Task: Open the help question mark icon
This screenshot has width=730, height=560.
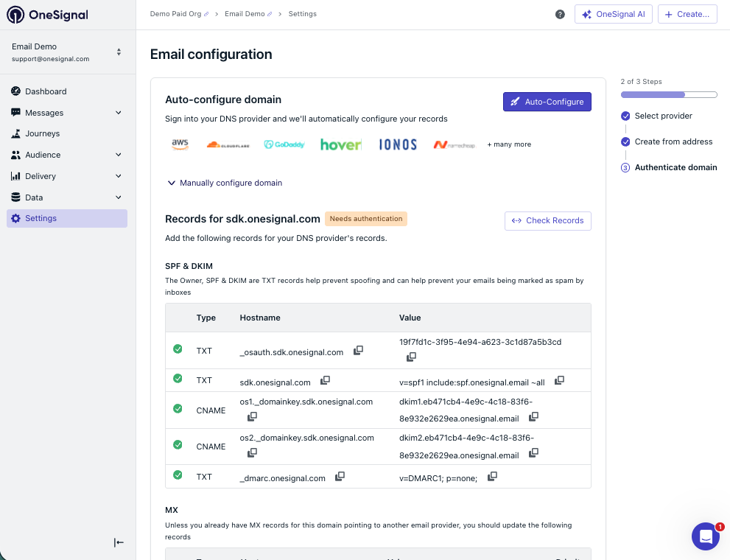Action: click(560, 15)
